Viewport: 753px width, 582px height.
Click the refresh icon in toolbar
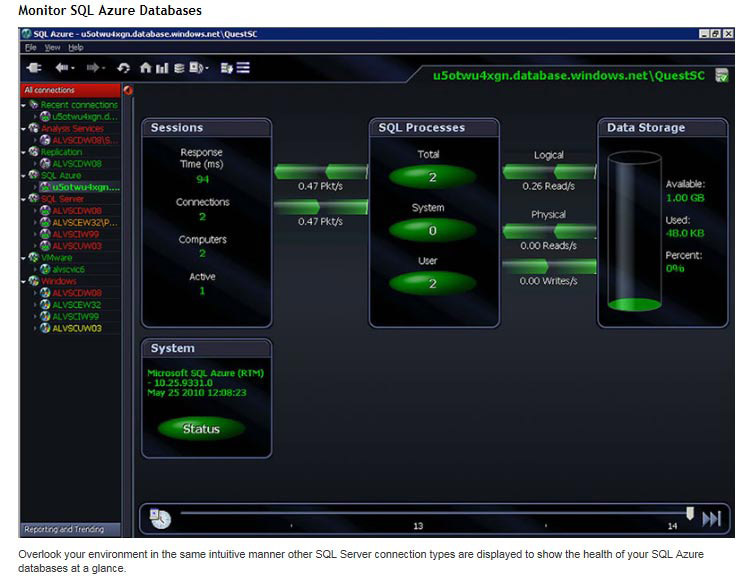point(123,68)
